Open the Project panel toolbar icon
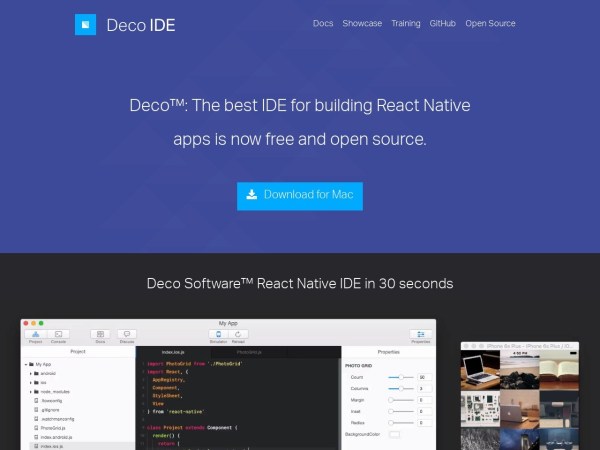The width and height of the screenshot is (600, 450). [36, 335]
